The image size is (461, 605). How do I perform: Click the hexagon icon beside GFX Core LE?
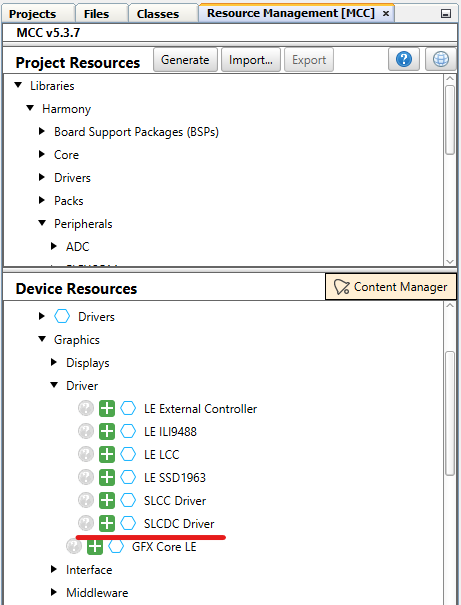click(116, 547)
